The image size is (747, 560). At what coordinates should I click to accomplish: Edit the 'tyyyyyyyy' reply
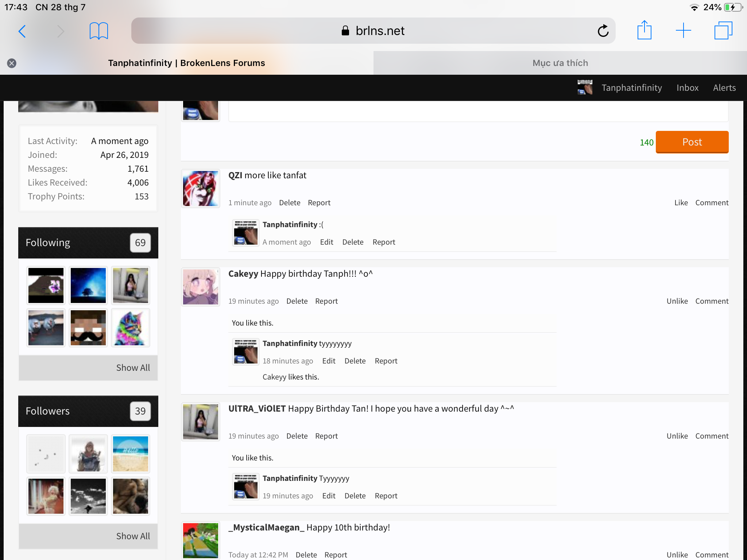pos(329,361)
